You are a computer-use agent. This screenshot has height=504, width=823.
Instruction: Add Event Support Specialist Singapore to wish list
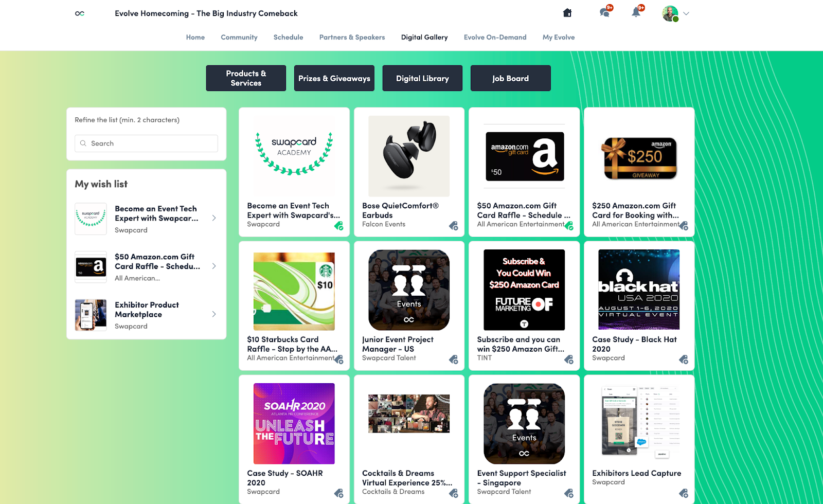point(569,493)
